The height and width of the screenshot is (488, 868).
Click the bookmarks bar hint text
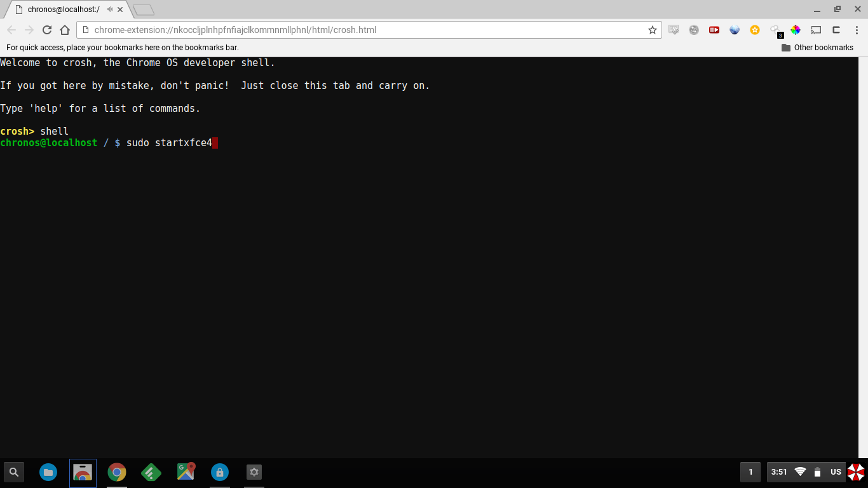click(x=123, y=48)
